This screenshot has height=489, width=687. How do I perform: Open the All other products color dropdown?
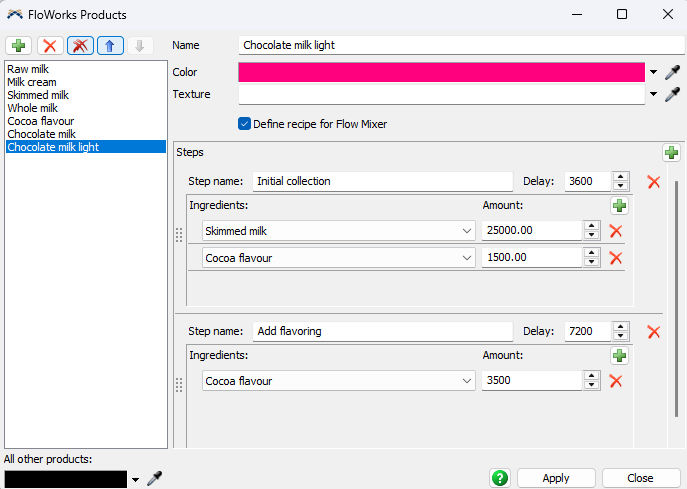(x=135, y=480)
